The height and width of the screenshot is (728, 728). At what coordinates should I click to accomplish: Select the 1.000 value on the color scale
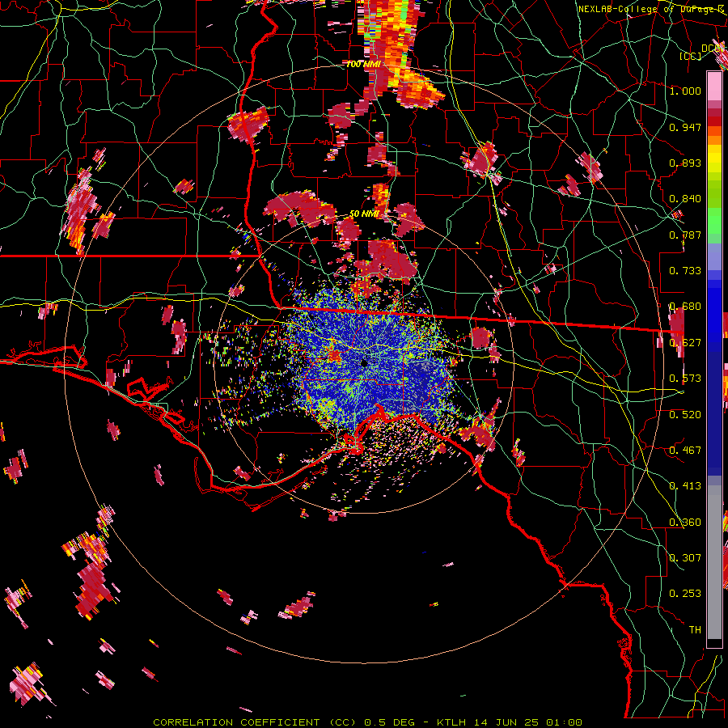(685, 91)
